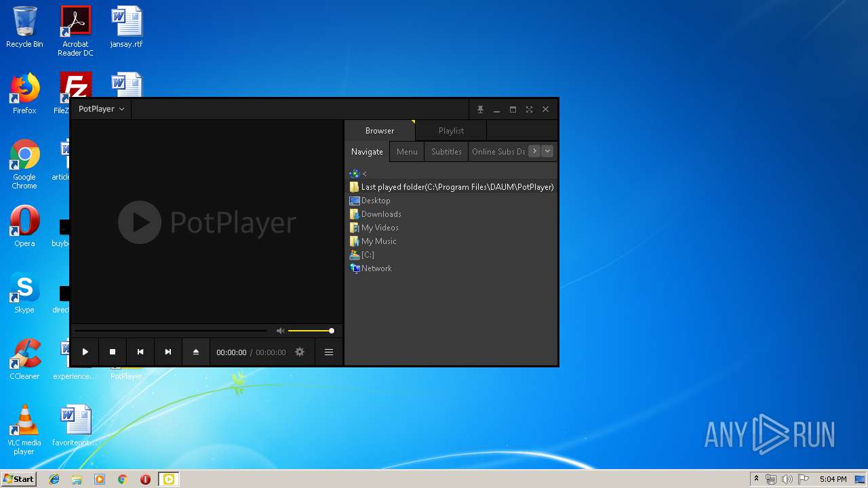Select the favoritenot... document on desktop
The height and width of the screenshot is (488, 868).
click(75, 426)
